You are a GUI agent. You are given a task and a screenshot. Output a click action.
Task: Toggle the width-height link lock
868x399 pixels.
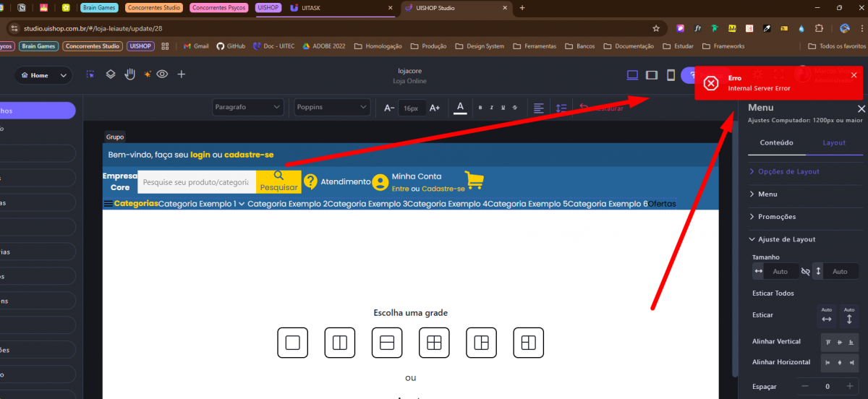pos(805,271)
